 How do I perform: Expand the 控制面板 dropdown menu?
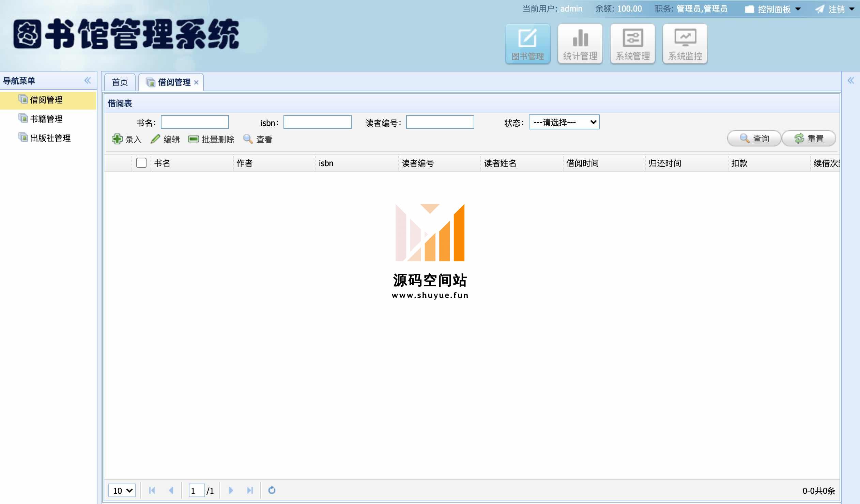tap(773, 9)
